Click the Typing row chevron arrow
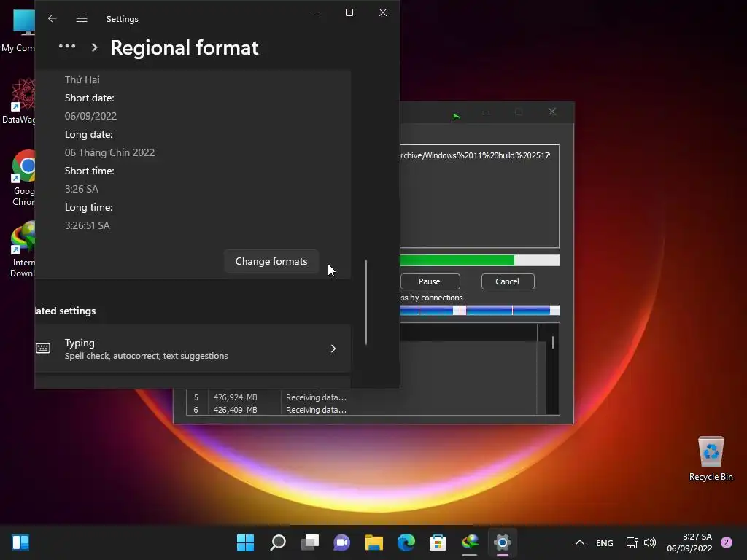Viewport: 747px width, 560px height. tap(333, 349)
